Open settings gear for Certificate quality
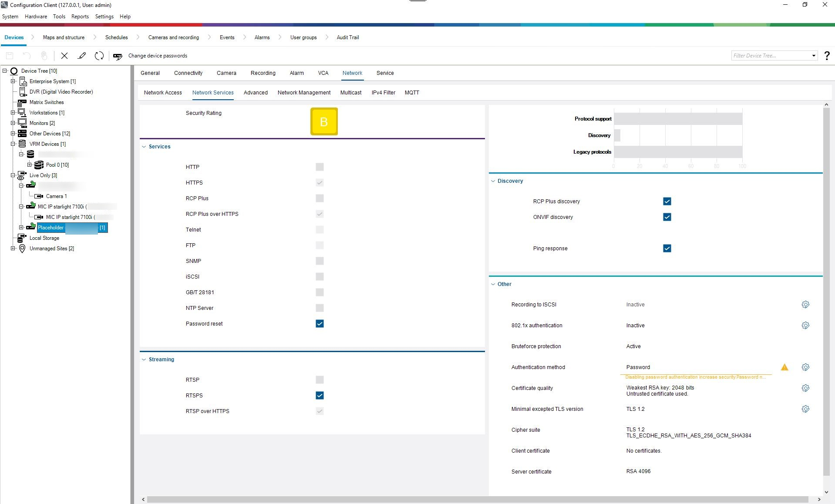Image resolution: width=835 pixels, height=504 pixels. (805, 388)
